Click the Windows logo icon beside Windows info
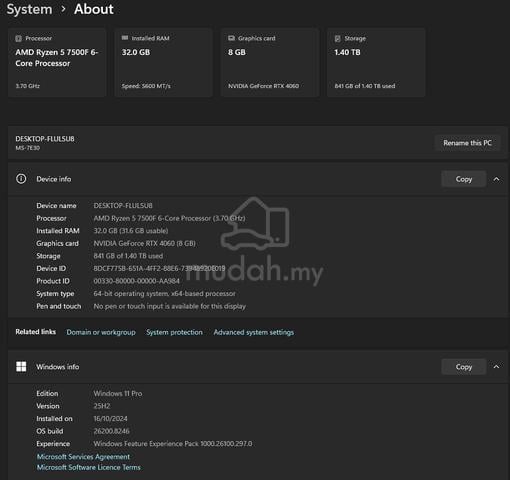 pos(21,366)
